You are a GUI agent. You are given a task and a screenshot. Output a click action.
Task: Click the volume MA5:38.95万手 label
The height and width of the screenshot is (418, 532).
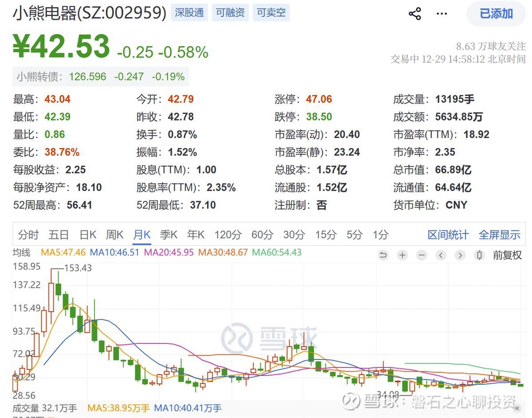pyautogui.click(x=118, y=408)
